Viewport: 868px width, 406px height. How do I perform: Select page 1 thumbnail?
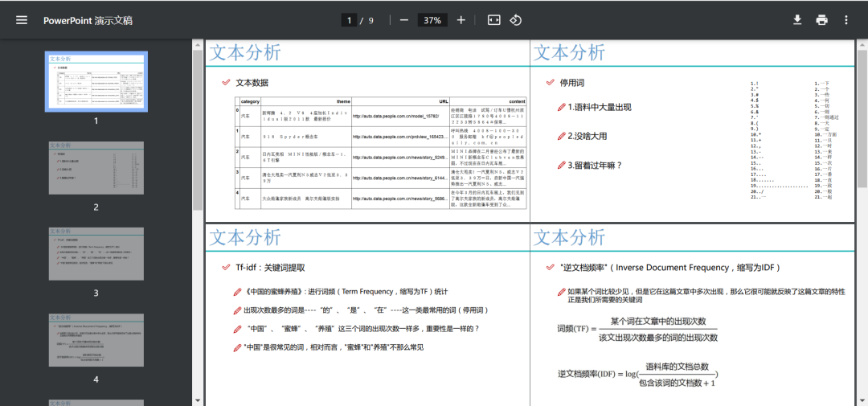coord(96,81)
